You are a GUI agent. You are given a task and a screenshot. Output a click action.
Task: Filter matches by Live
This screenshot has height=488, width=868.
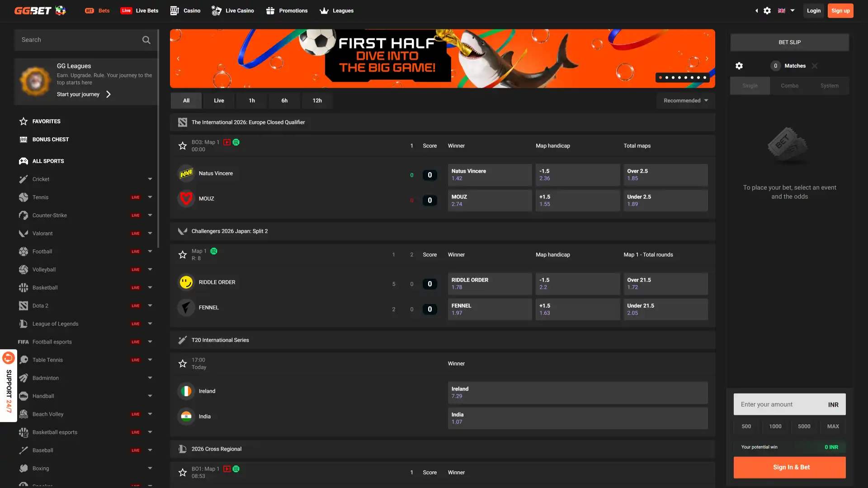pyautogui.click(x=219, y=100)
